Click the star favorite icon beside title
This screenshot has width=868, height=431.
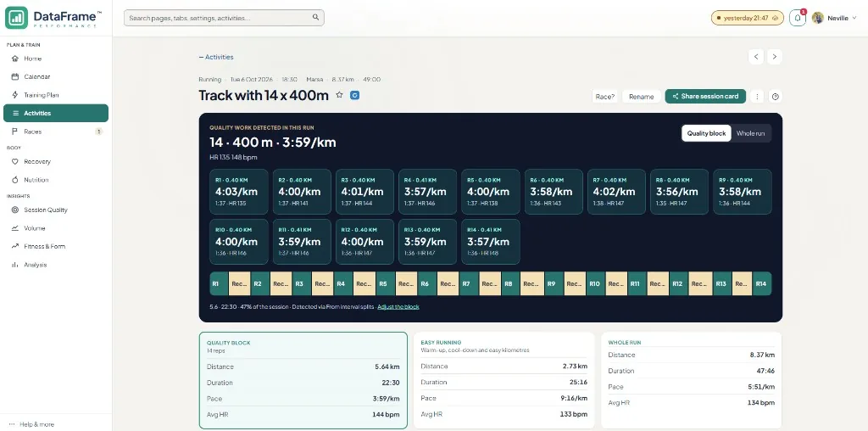coord(339,95)
